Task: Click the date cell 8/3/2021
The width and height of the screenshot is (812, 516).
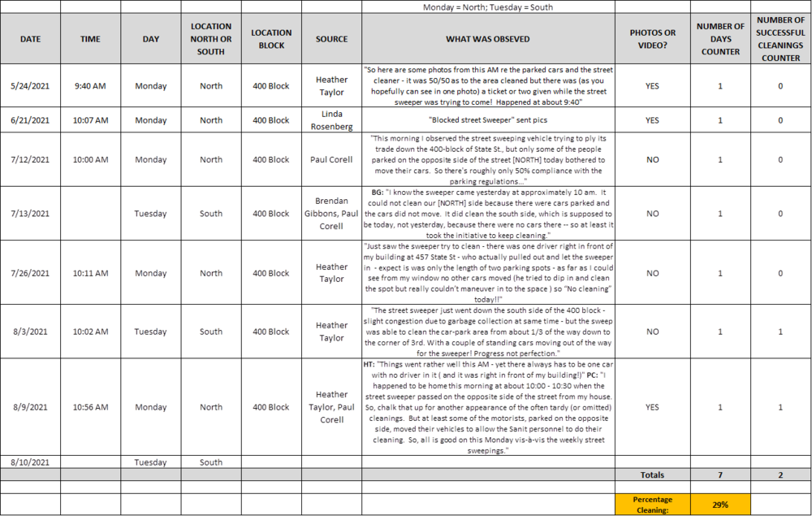Action: (x=30, y=332)
